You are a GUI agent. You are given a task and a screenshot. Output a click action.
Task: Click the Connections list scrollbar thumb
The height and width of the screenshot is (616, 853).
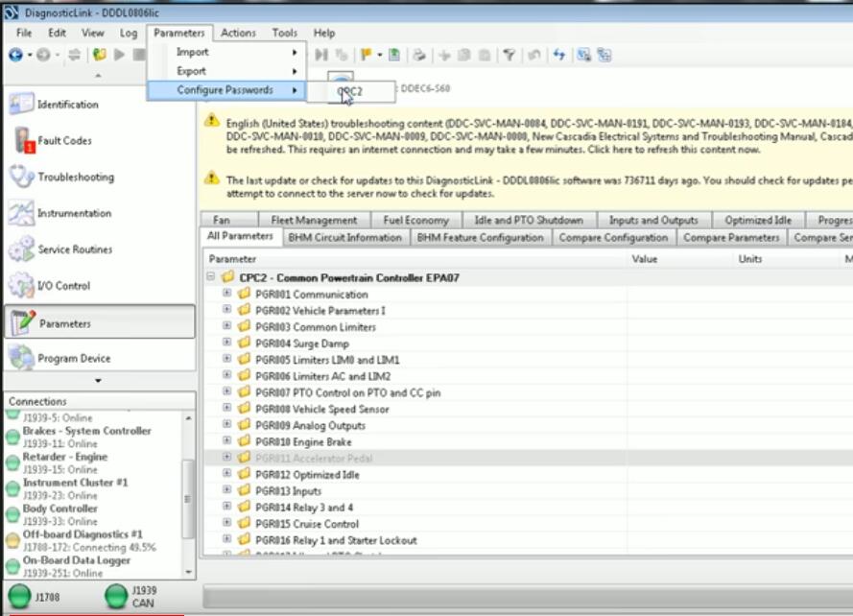[x=188, y=499]
